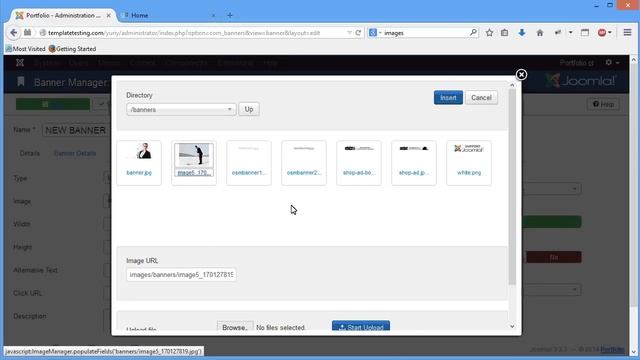Viewport: 640px width, 360px height.
Task: Select the banner.jpg thumbnail
Action: pos(139,163)
